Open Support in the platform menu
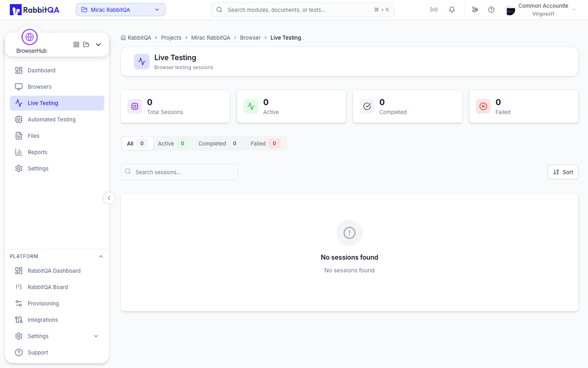 (x=57, y=352)
